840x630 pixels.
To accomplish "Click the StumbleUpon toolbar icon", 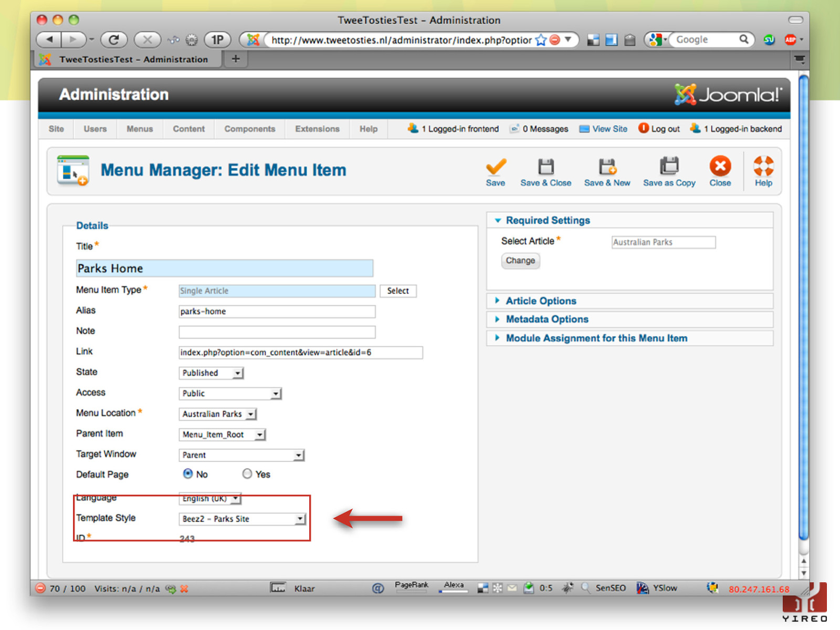I will coord(769,40).
